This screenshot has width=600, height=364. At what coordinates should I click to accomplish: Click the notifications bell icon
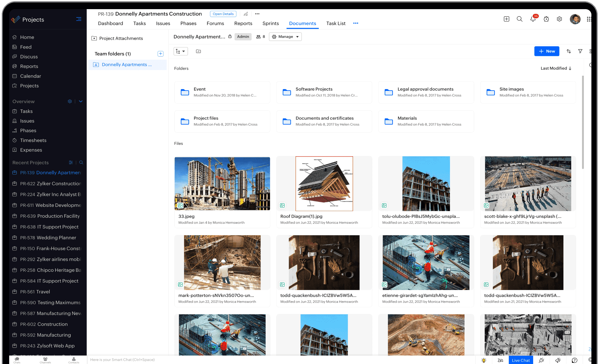coord(532,19)
